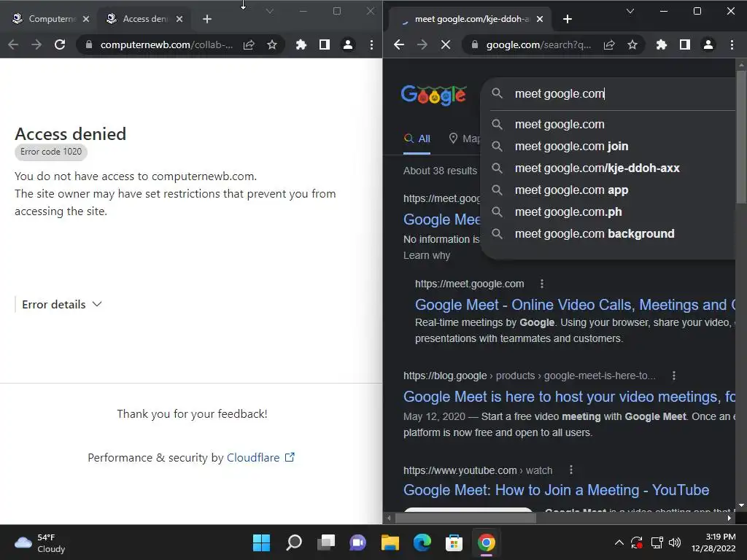Open Chrome three-dot menu in left window
The image size is (747, 560).
click(x=371, y=44)
